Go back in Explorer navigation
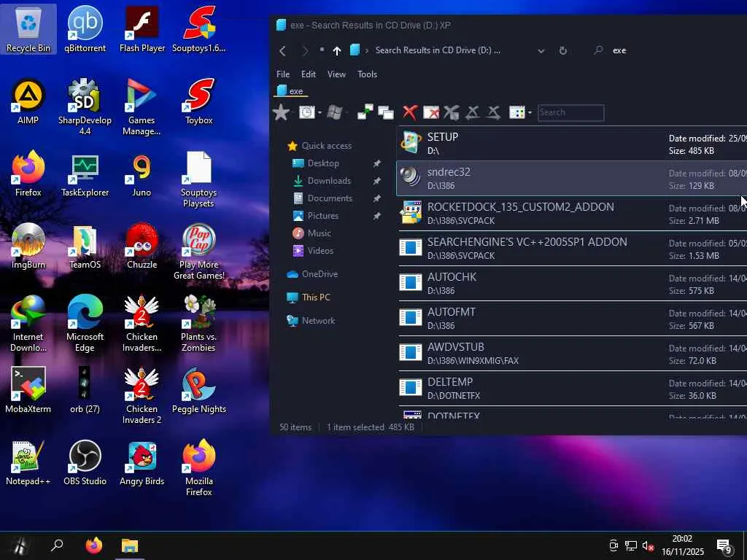The height and width of the screenshot is (560, 747). (x=282, y=50)
